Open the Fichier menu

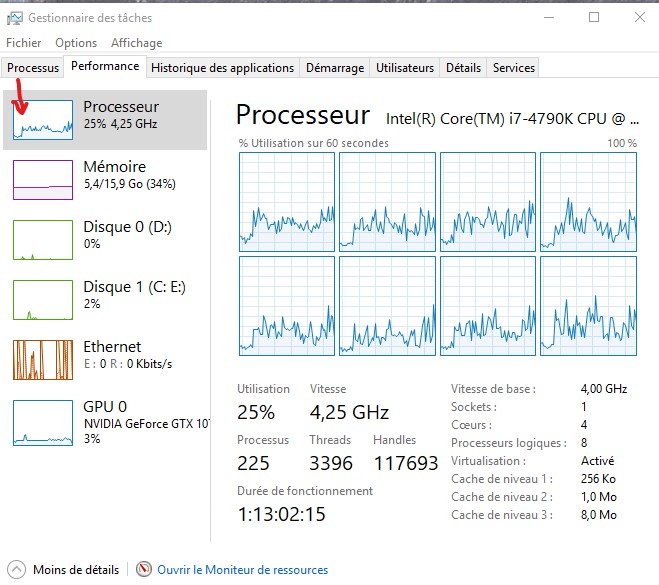tap(24, 43)
